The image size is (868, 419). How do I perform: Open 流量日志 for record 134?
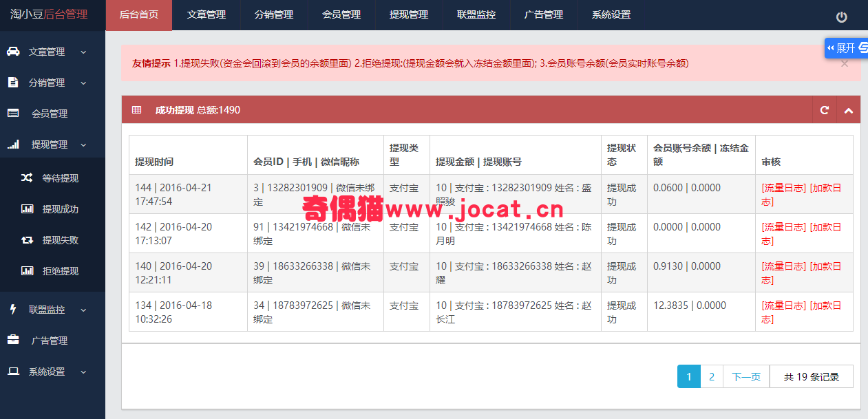point(783,305)
